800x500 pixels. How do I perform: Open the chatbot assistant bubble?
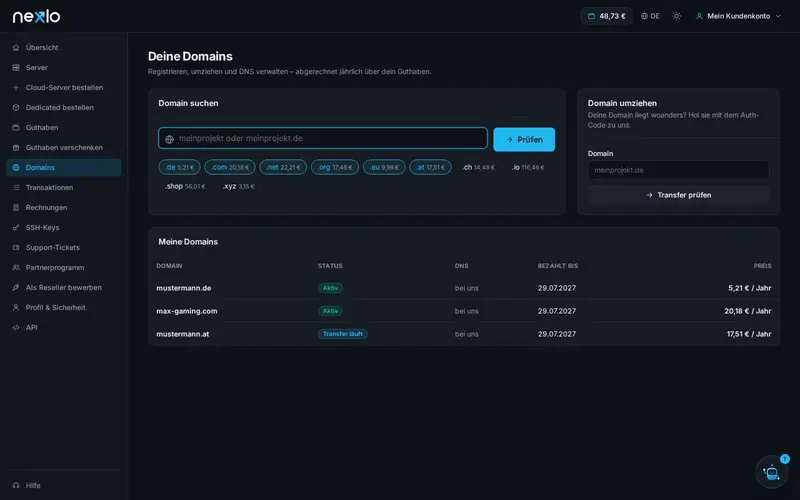[x=771, y=472]
